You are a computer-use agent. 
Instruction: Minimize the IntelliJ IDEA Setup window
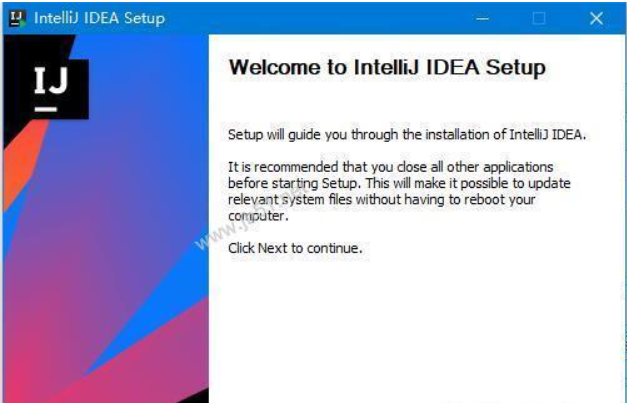tap(483, 18)
